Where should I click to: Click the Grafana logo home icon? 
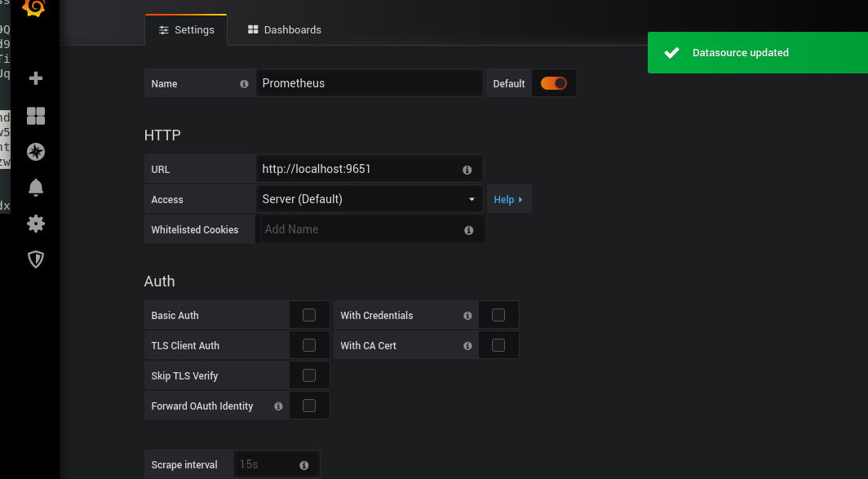[x=33, y=7]
